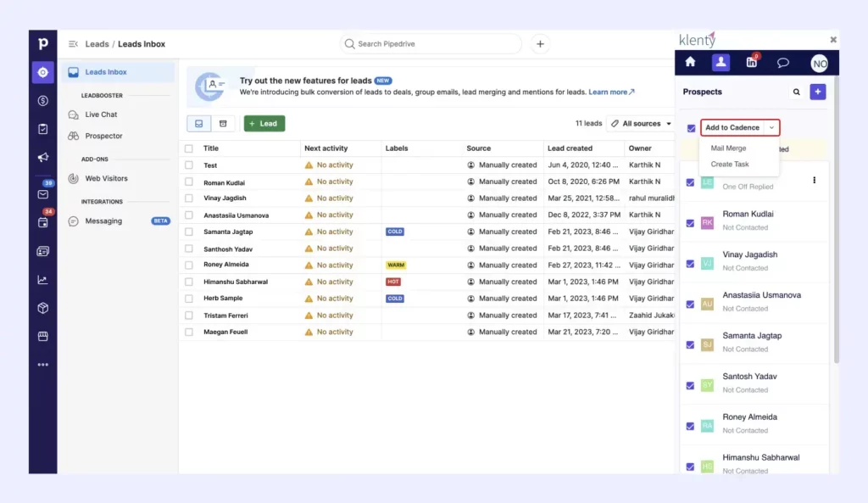Open Insights chart icon in sidebar
This screenshot has width=868, height=503.
pyautogui.click(x=42, y=280)
